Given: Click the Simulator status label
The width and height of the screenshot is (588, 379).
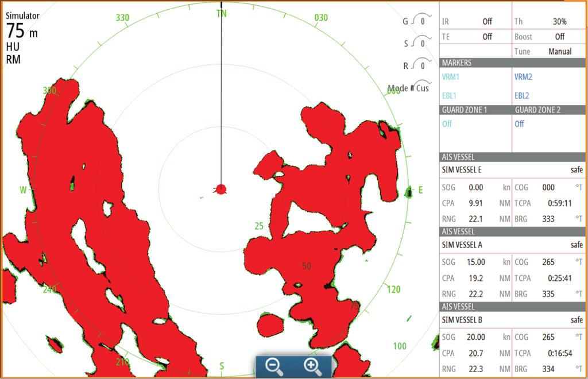Looking at the screenshot, I should tap(22, 16).
